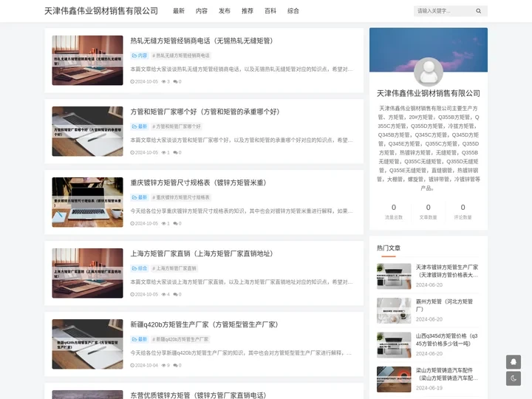532x399 pixels.
Task: Click comment count icon on 热轧无缝方矩管 article
Action: pos(175,81)
